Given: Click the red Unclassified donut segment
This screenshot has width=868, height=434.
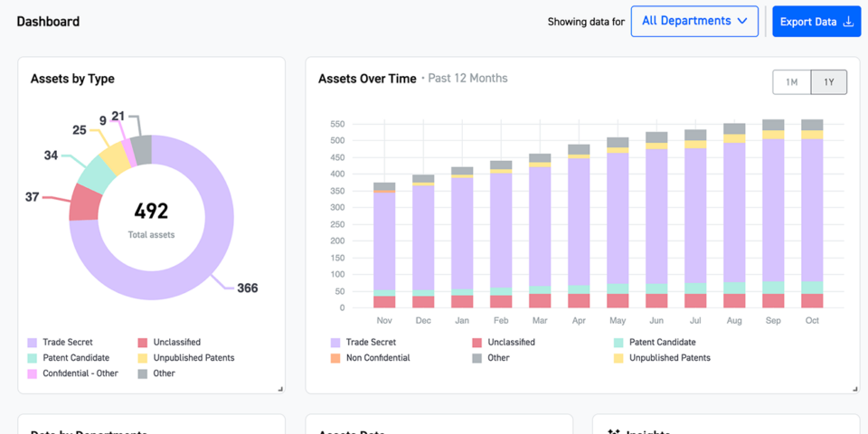Looking at the screenshot, I should point(85,202).
